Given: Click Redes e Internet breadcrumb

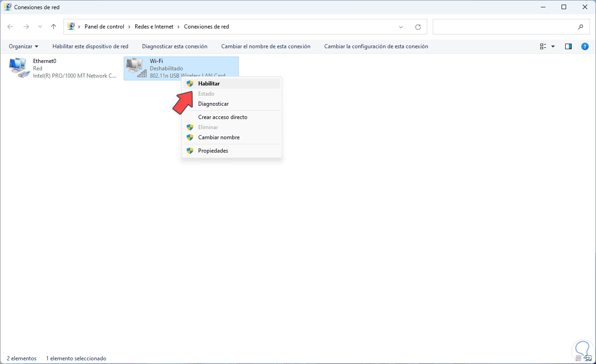Looking at the screenshot, I should coord(154,27).
